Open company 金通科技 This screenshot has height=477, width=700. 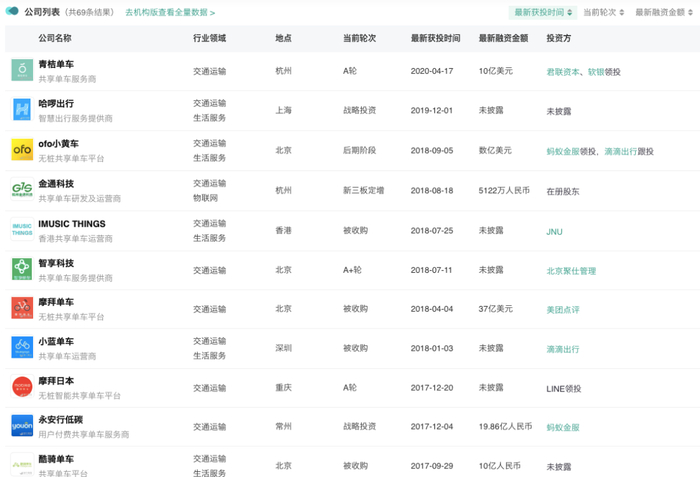tap(56, 184)
